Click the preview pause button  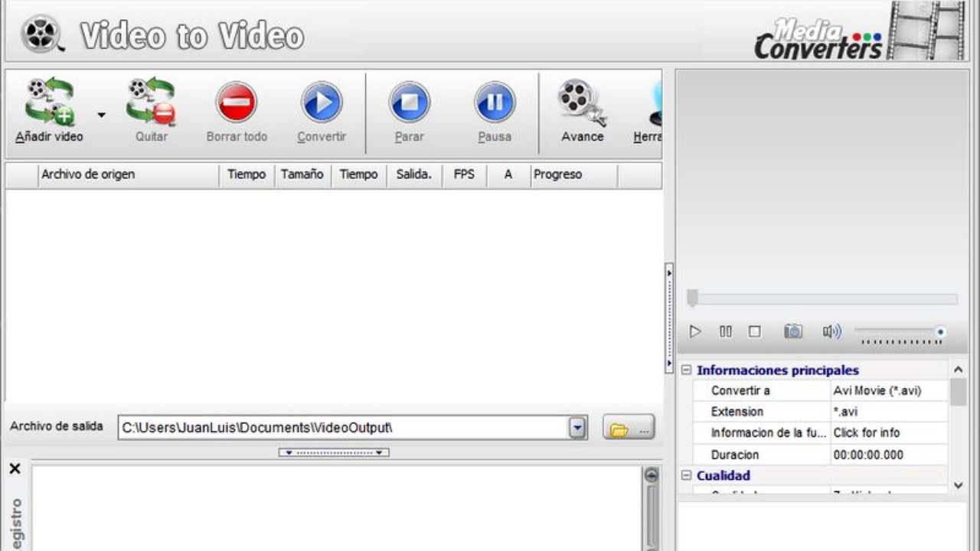(x=725, y=331)
